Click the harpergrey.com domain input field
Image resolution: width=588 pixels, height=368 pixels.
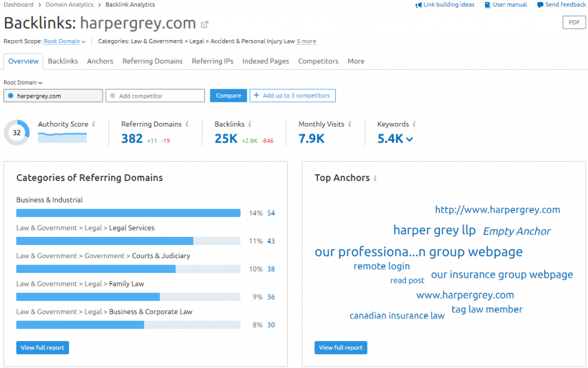click(53, 96)
